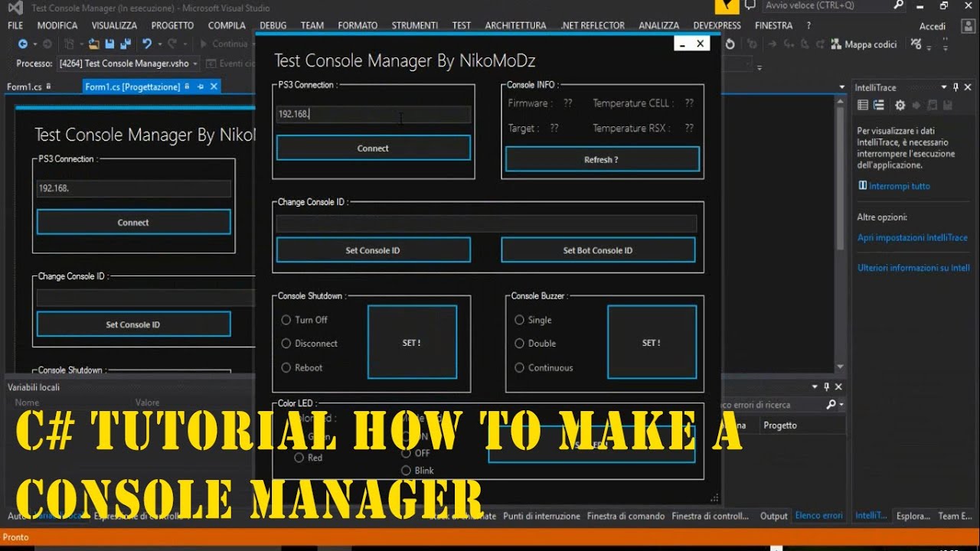Click the Save disk icon
The width and height of the screenshot is (980, 551).
click(x=109, y=44)
